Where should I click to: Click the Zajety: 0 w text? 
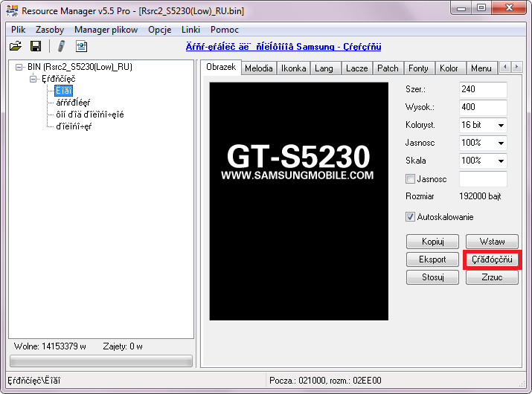[x=123, y=346]
